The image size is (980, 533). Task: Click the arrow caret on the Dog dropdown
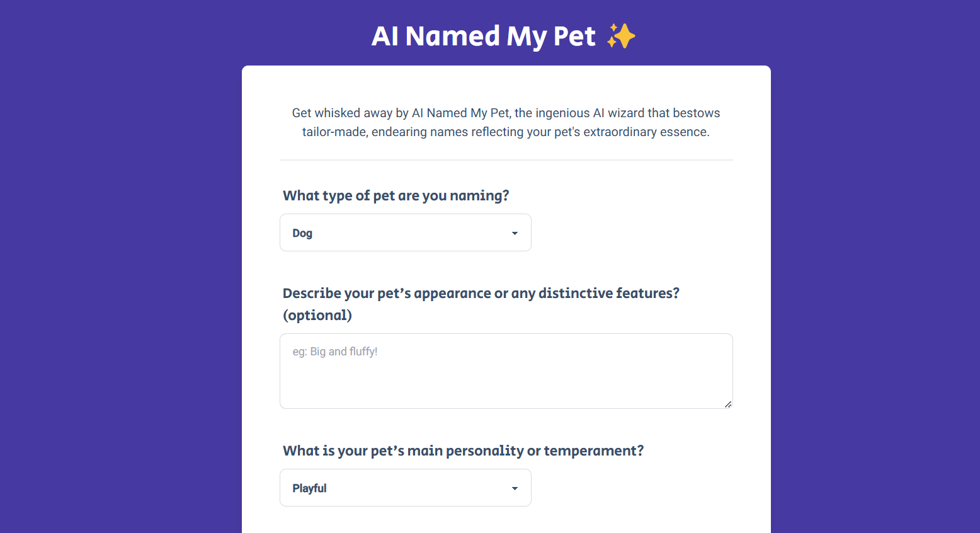pyautogui.click(x=515, y=233)
